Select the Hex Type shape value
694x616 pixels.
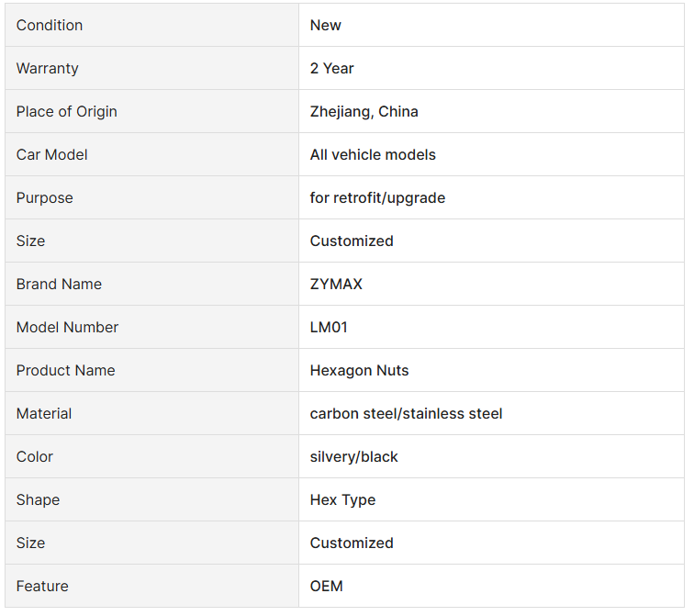[342, 499]
